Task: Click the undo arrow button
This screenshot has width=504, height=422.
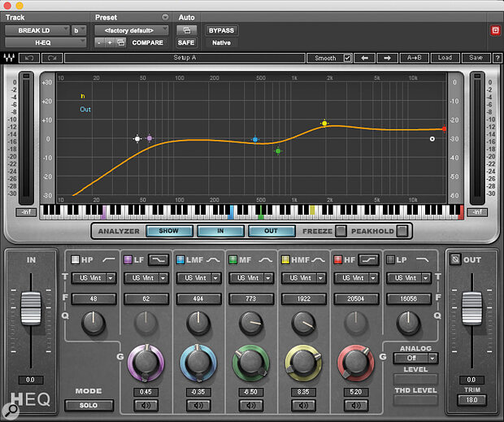Action: pos(29,59)
